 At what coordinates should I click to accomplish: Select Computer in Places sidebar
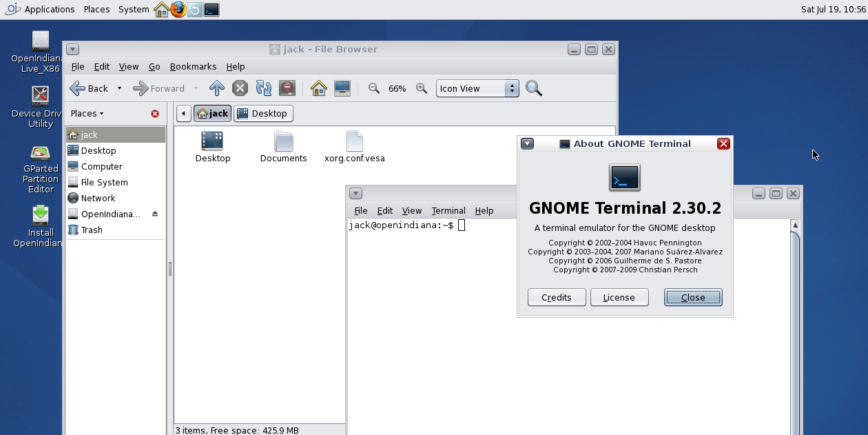coord(116,166)
